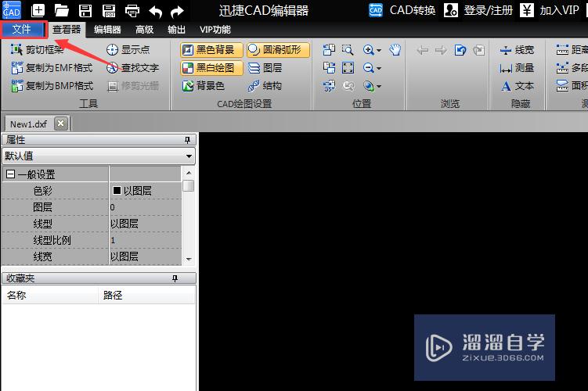The width and height of the screenshot is (588, 391).
Task: Select the pan hand tool
Action: [x=395, y=49]
